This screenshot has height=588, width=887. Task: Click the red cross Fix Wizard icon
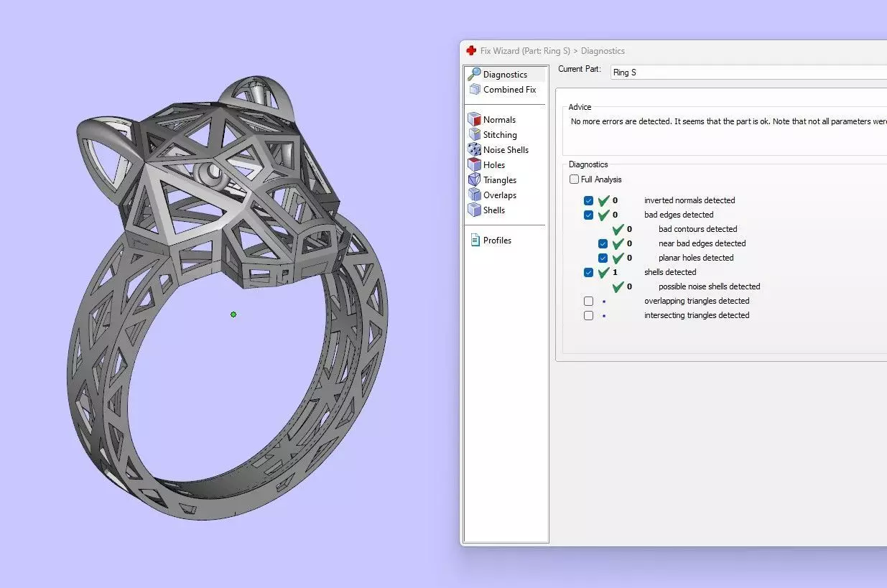(471, 50)
